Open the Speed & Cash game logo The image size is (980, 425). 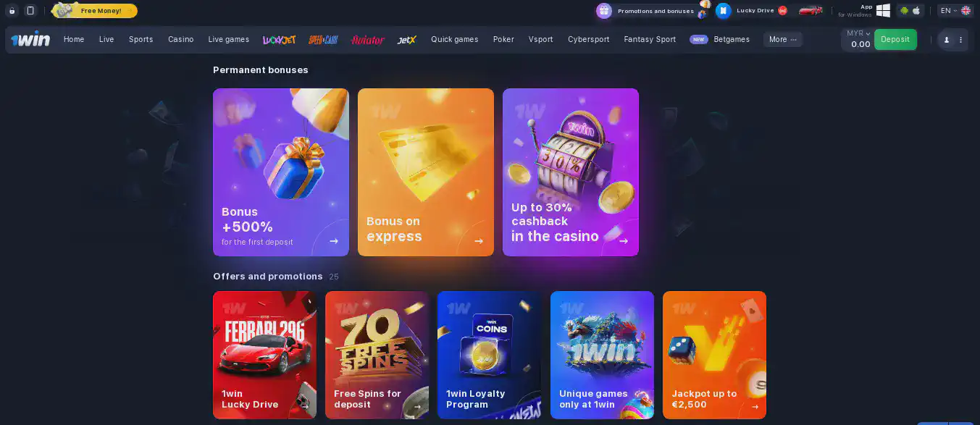[x=323, y=40]
